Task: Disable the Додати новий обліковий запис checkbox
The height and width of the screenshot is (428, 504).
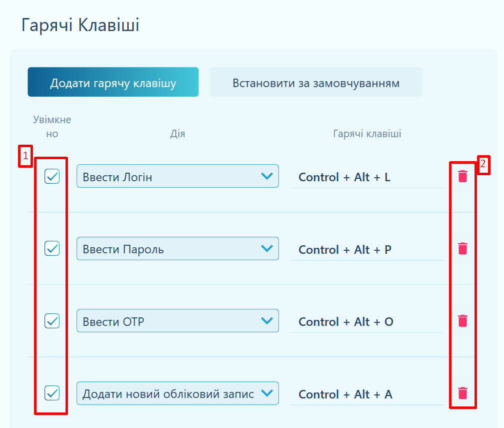Action: coord(52,393)
